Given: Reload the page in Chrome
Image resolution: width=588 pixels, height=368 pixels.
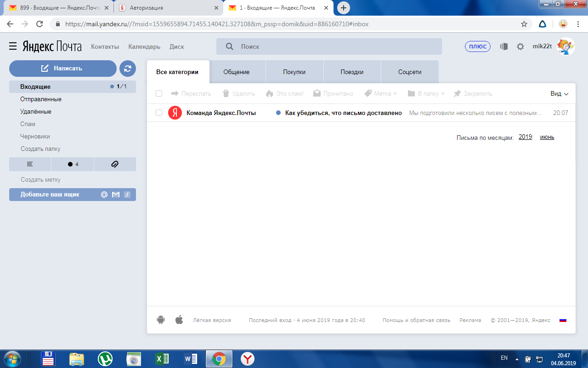Looking at the screenshot, I should click(40, 24).
